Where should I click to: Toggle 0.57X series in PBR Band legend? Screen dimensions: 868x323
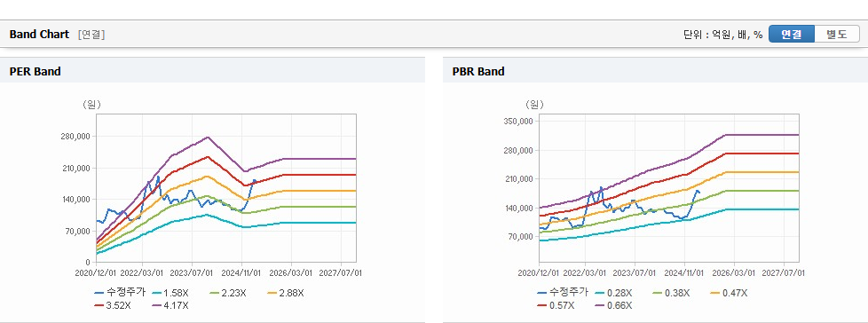[556, 305]
